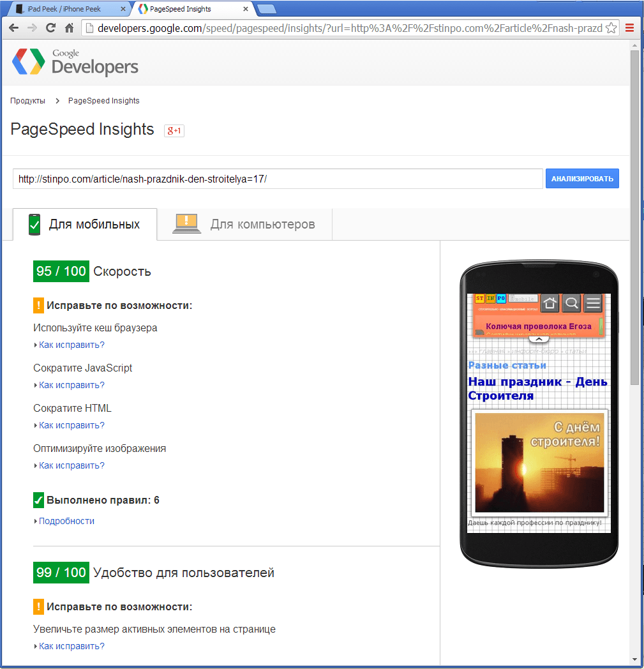
Task: Tap the search icon in phone preview
Action: click(571, 303)
